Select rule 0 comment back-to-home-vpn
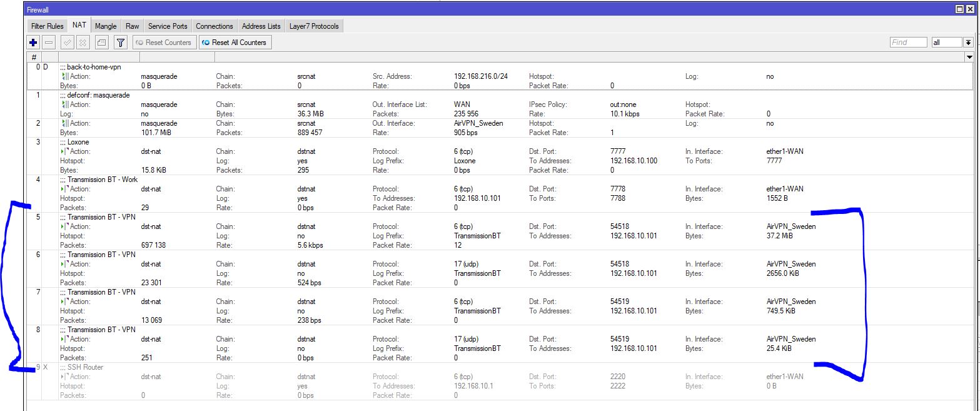Screen dimensions: 980x411 90,67
